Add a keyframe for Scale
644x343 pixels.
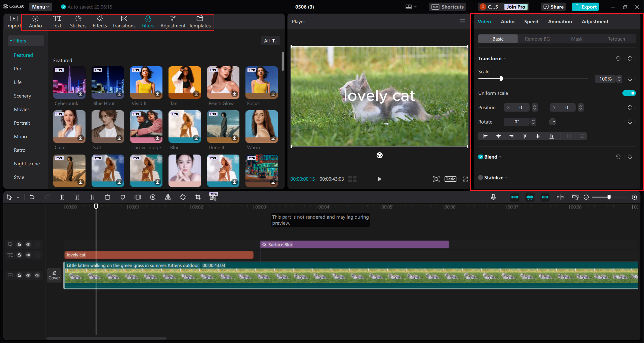630,79
